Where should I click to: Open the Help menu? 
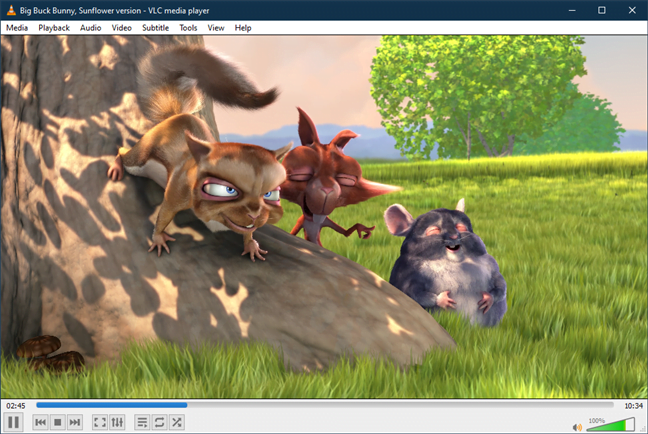[x=243, y=28]
